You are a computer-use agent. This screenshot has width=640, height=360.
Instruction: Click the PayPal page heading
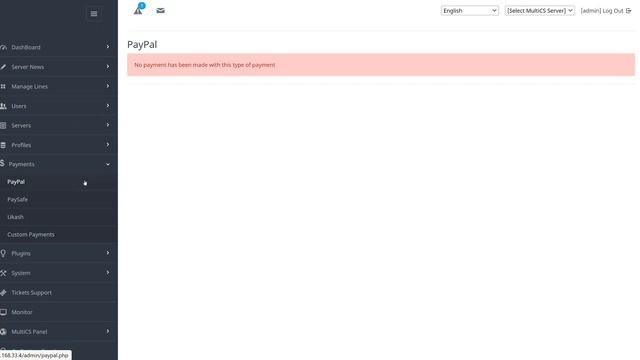pyautogui.click(x=142, y=44)
